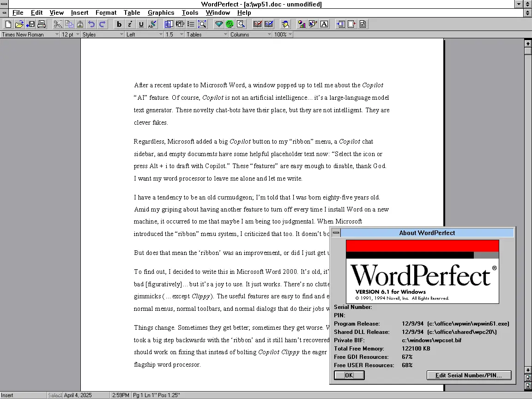Click the Undo arrow icon
The image size is (532, 399).
pos(91,24)
